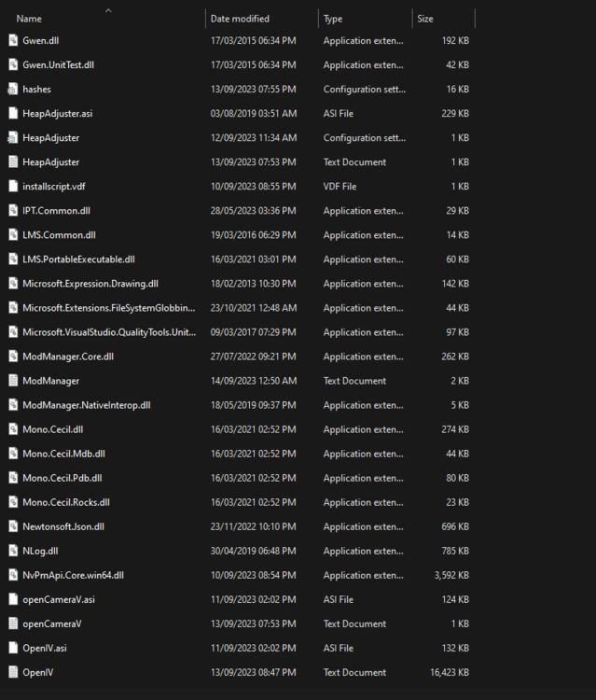The width and height of the screenshot is (596, 700).
Task: Click the Microsoft.Expression.Drawing.dll icon
Action: [13, 284]
